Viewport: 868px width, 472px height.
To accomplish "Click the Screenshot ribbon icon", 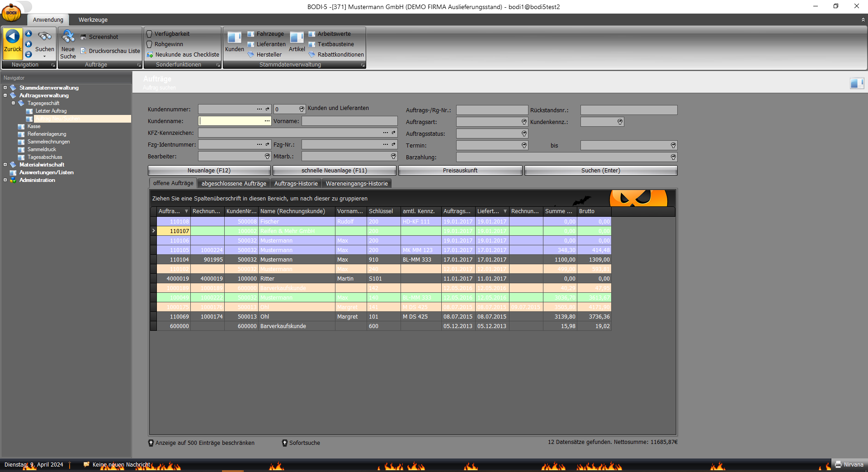I will (83, 37).
